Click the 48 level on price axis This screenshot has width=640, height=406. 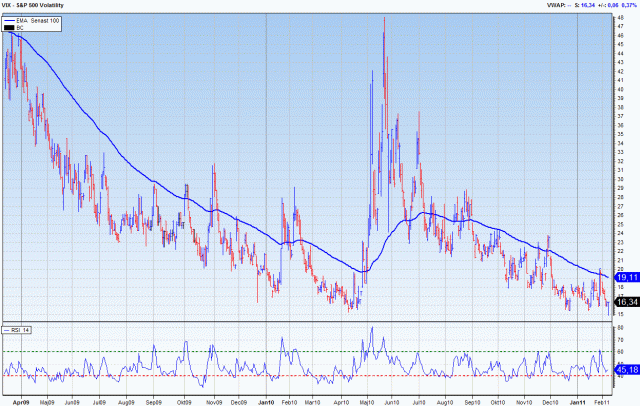[x=622, y=18]
